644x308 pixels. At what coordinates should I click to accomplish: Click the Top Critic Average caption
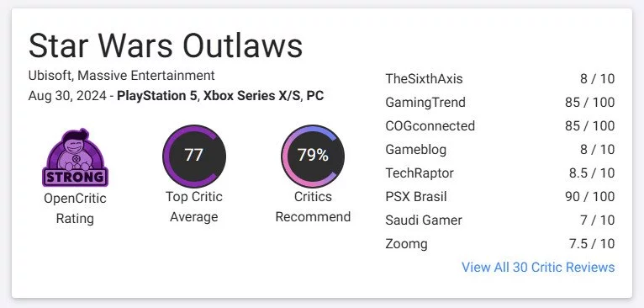coord(194,206)
